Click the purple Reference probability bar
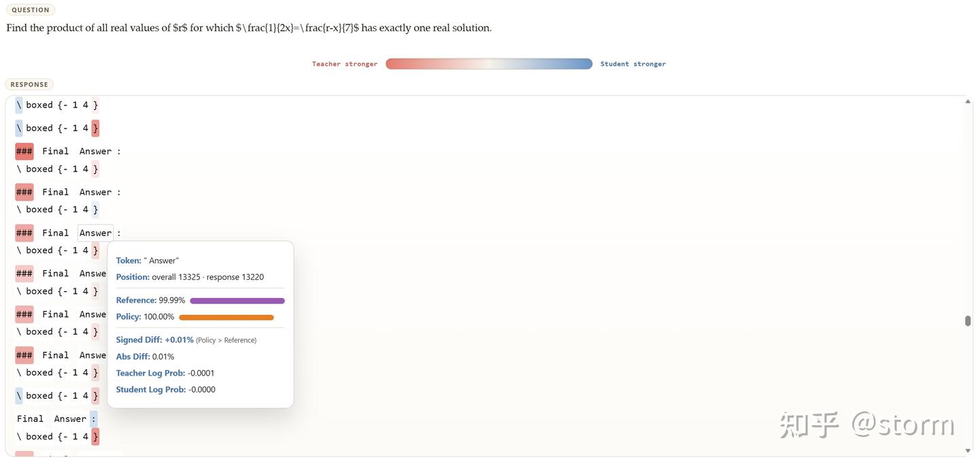The height and width of the screenshot is (464, 980). [236, 300]
